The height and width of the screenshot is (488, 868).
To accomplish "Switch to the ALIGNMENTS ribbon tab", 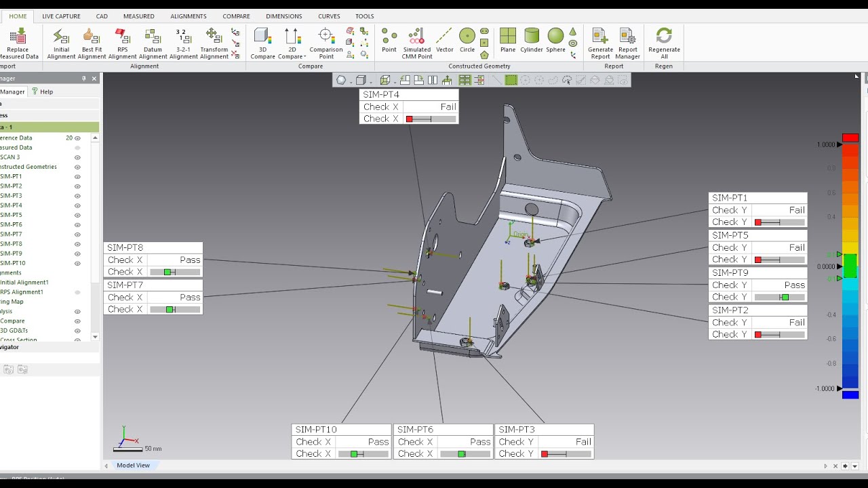I will pos(189,16).
